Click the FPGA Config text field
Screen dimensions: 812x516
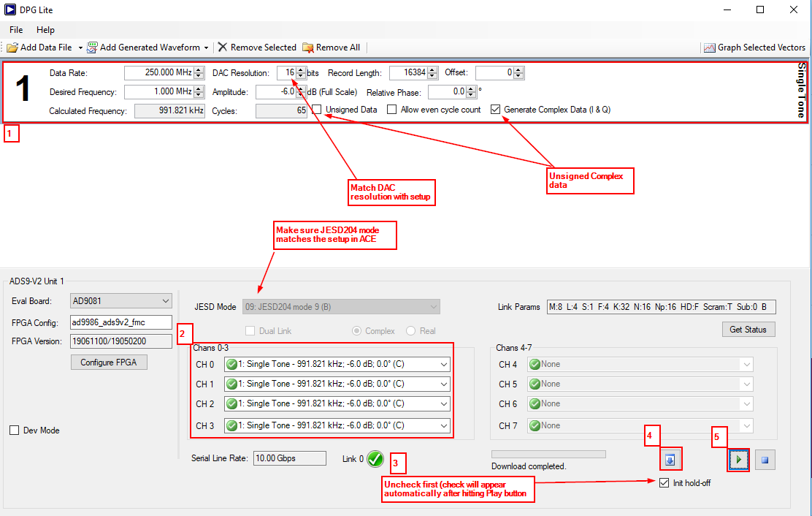tap(121, 322)
